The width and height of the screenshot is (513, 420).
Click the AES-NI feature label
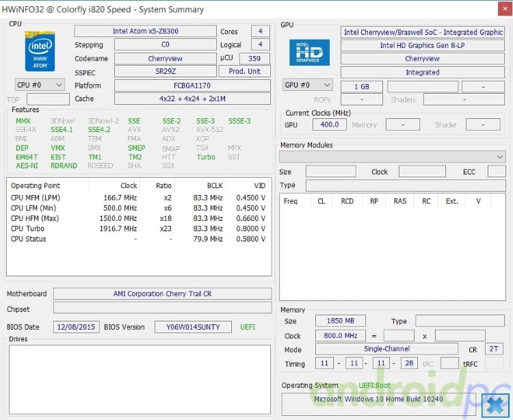[x=27, y=166]
